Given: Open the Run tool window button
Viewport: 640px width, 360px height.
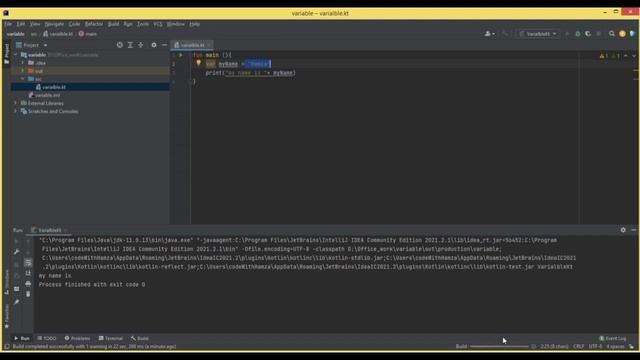Looking at the screenshot, I should 22,338.
